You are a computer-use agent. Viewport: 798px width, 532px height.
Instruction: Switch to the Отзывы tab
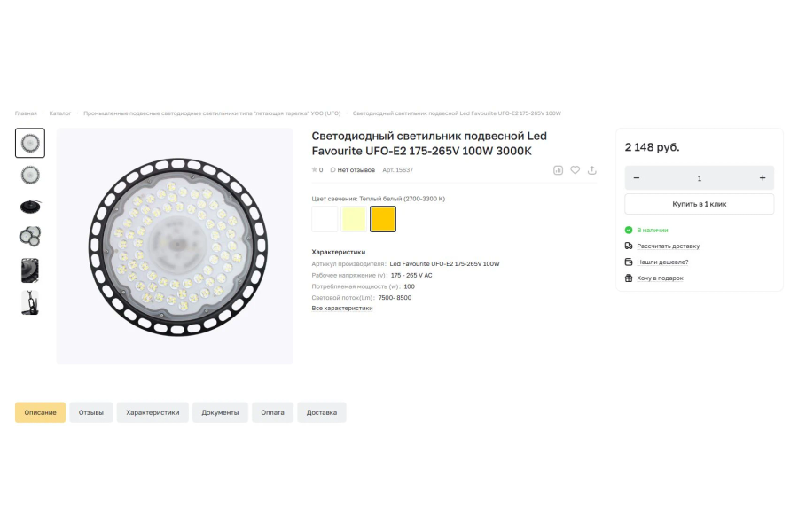[x=91, y=412]
